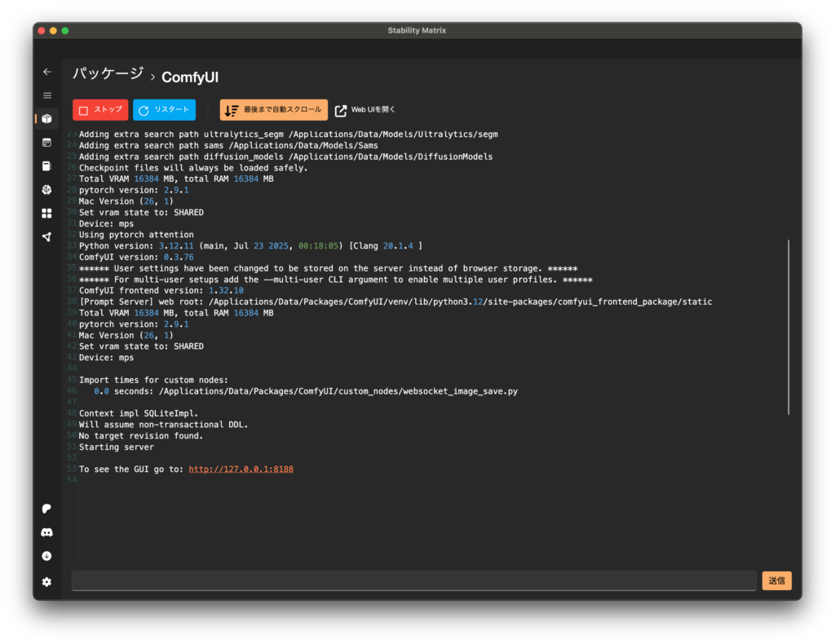Click the back arrow in the sidebar
Image resolution: width=835 pixels, height=644 pixels.
[46, 72]
